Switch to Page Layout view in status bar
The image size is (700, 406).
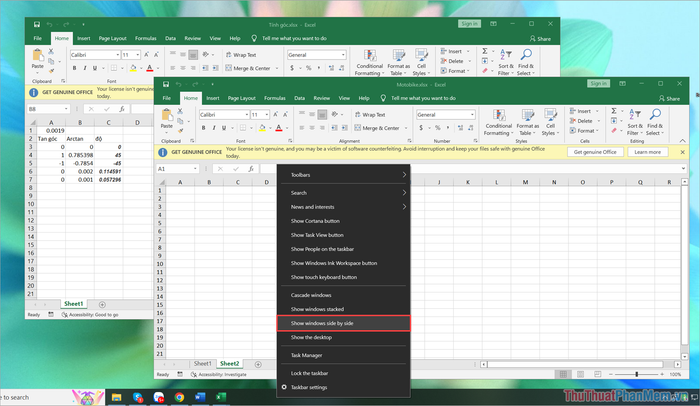pos(580,374)
